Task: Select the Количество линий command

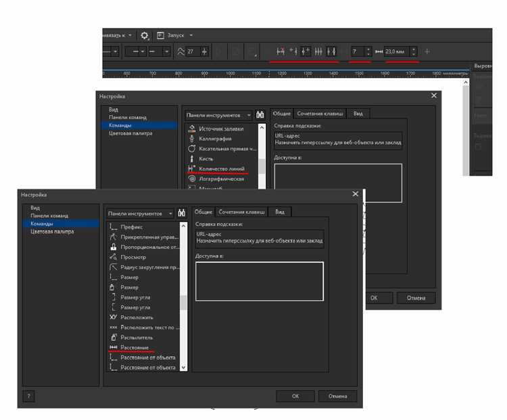Action: pos(221,168)
